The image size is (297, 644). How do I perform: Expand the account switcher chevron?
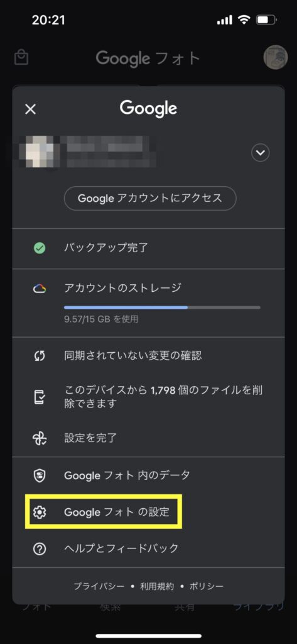coord(261,153)
